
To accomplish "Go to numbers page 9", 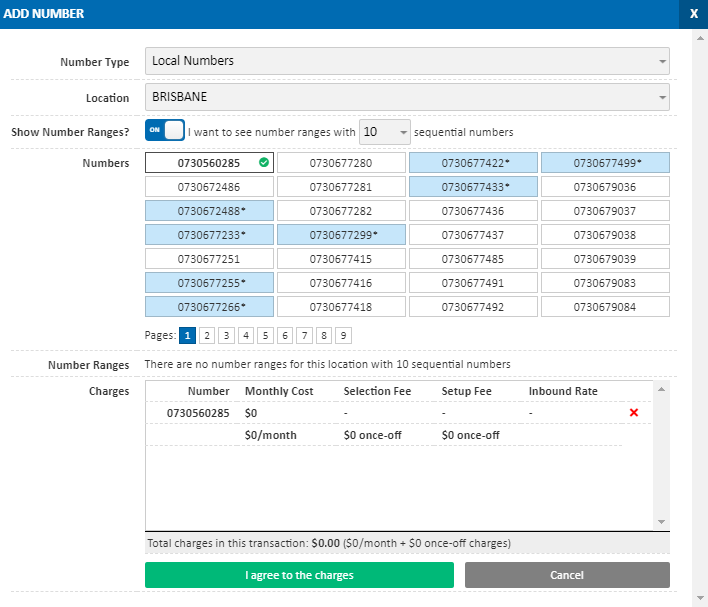I will tap(343, 336).
